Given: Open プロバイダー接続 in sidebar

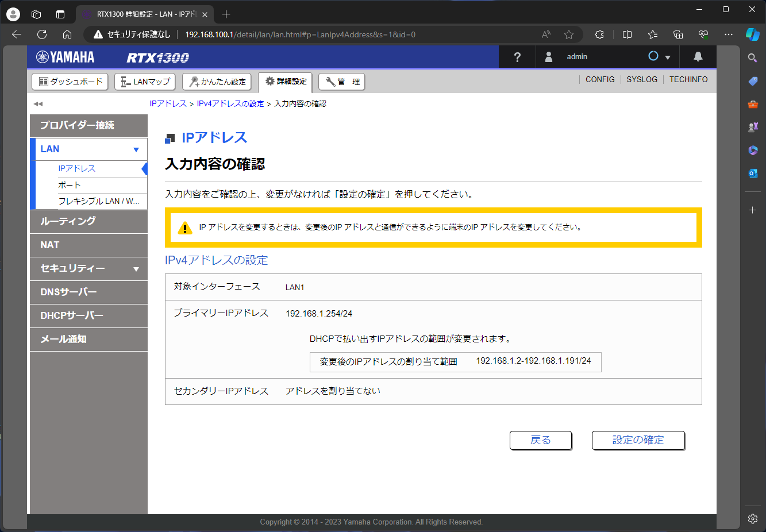Looking at the screenshot, I should [88, 125].
